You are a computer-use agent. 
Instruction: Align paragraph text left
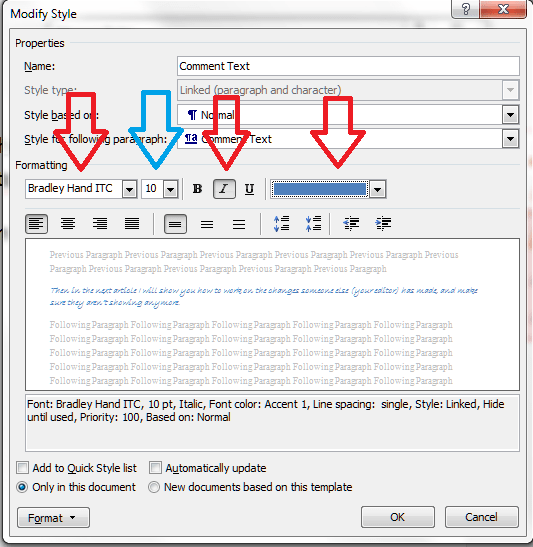(x=36, y=224)
